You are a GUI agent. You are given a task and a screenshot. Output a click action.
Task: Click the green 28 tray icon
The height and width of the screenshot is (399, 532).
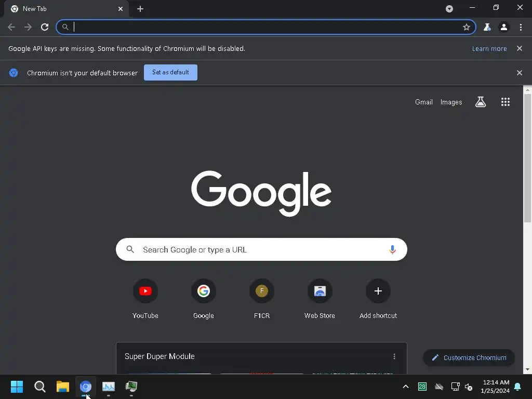422,387
